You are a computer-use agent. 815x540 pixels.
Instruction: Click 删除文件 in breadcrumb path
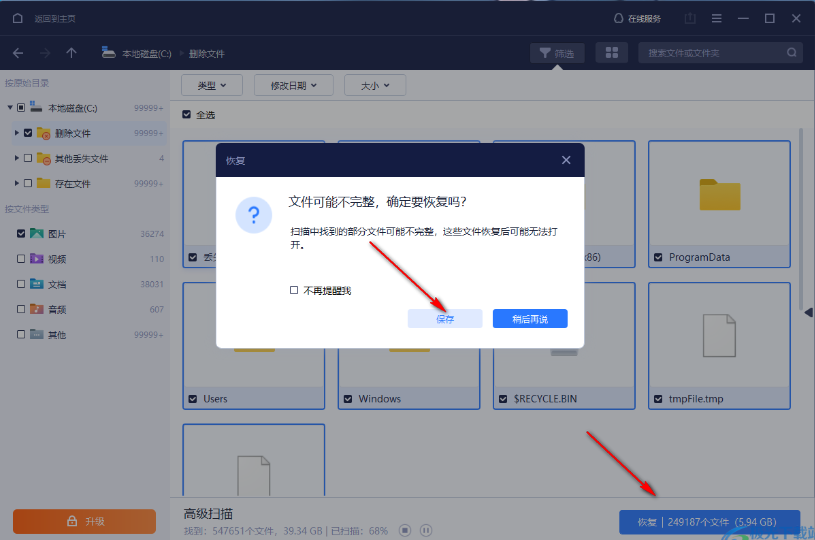tap(207, 54)
